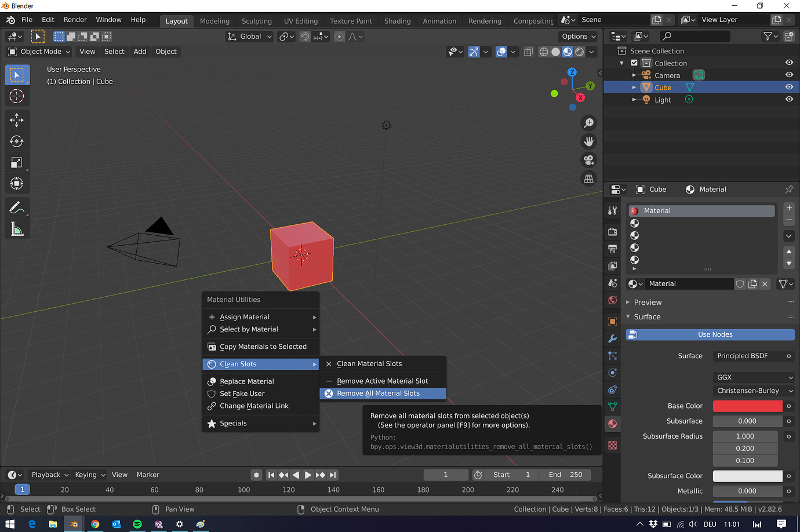Viewport: 800px width, 532px height.
Task: Open the Christensen-Burley subsurface method dropdown
Action: click(754, 391)
